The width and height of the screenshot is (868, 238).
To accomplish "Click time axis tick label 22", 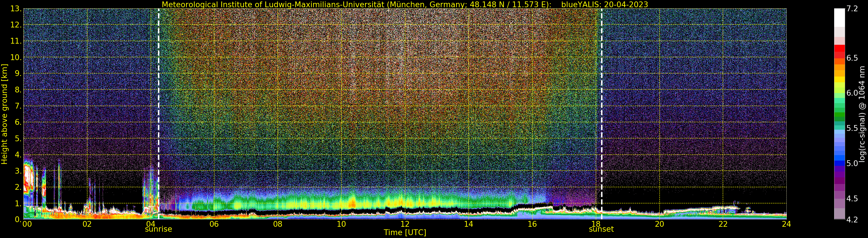I will (x=723, y=224).
